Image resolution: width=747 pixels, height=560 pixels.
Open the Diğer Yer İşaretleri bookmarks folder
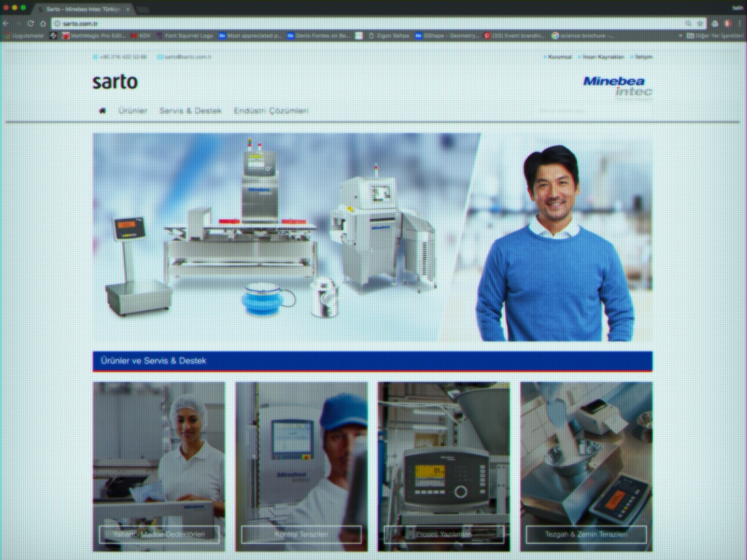click(715, 36)
